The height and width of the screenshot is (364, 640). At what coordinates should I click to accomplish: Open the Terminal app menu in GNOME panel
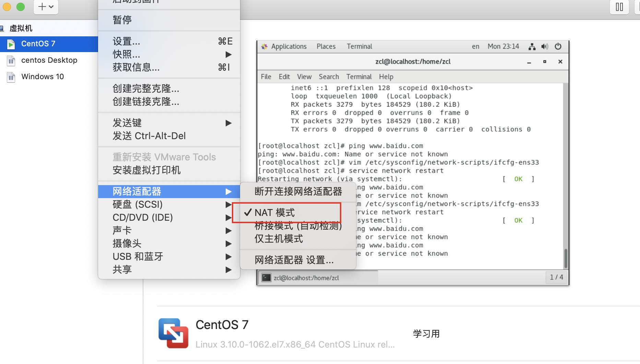tap(359, 46)
